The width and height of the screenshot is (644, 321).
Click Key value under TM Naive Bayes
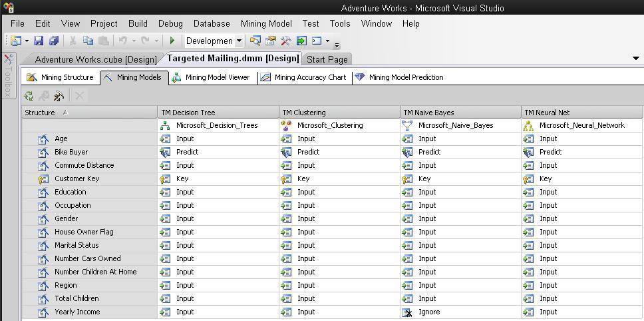point(424,178)
